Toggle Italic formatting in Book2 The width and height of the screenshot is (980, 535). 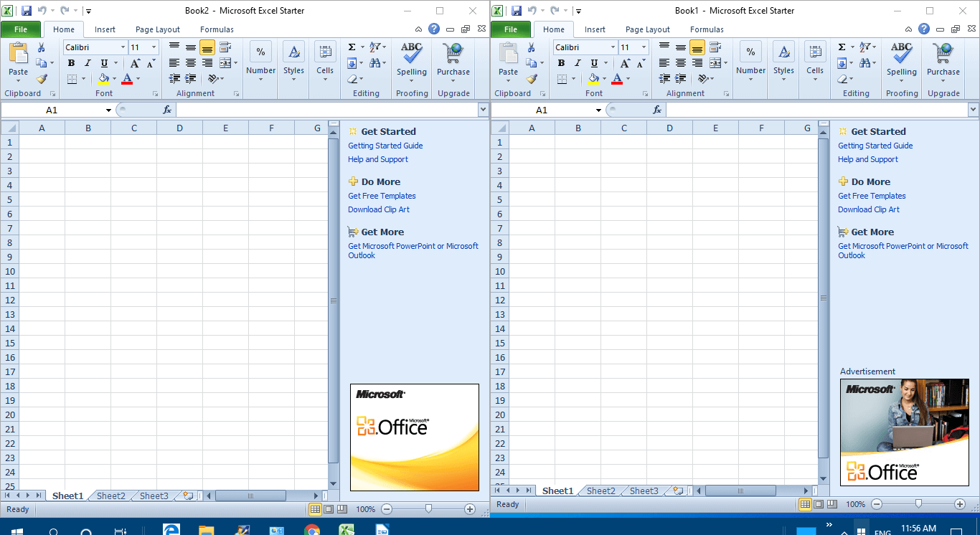click(x=88, y=63)
